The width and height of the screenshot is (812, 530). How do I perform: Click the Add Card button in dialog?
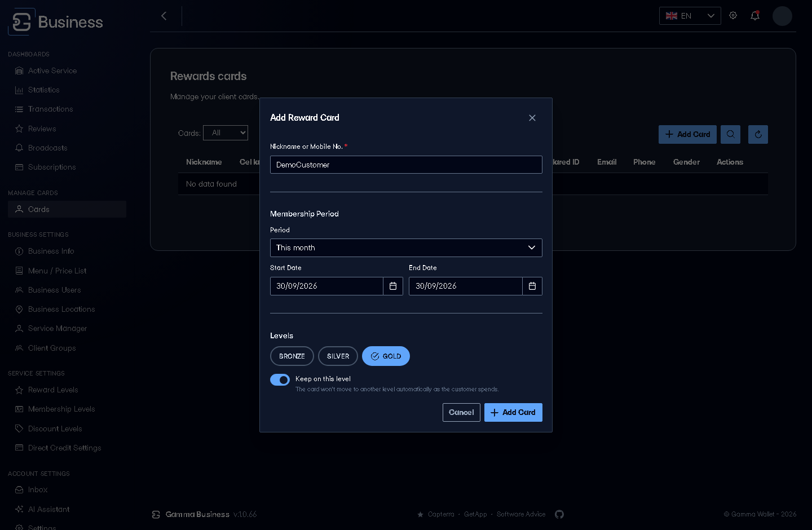[x=513, y=413]
